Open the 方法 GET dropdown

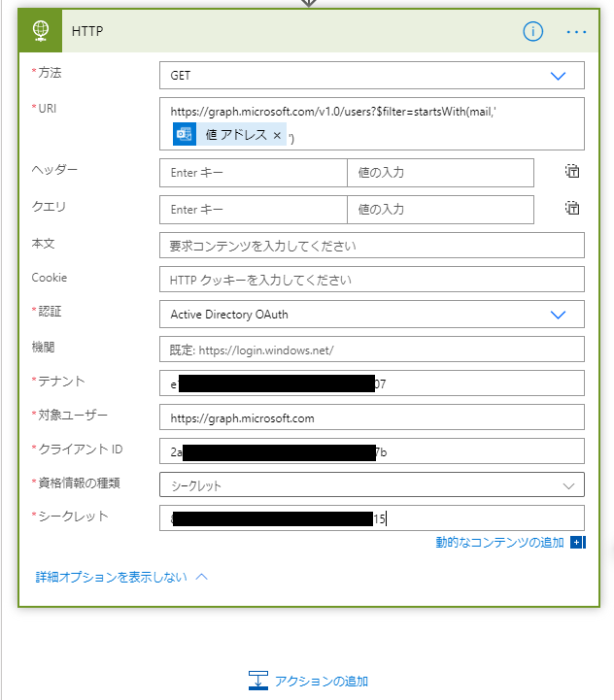[x=372, y=76]
